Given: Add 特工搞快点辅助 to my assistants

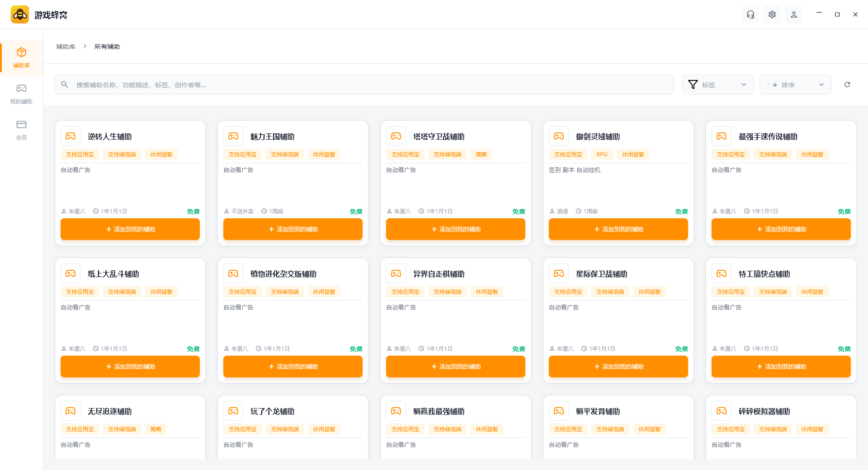Looking at the screenshot, I should (781, 367).
